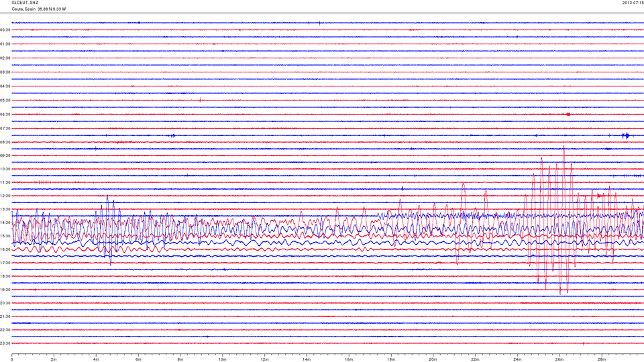Click the red burst on the 06:30 trace
The image size is (644, 362).
point(568,115)
